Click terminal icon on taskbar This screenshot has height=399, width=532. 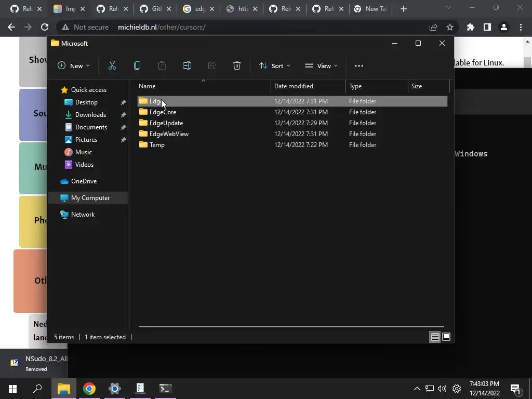pos(166,389)
